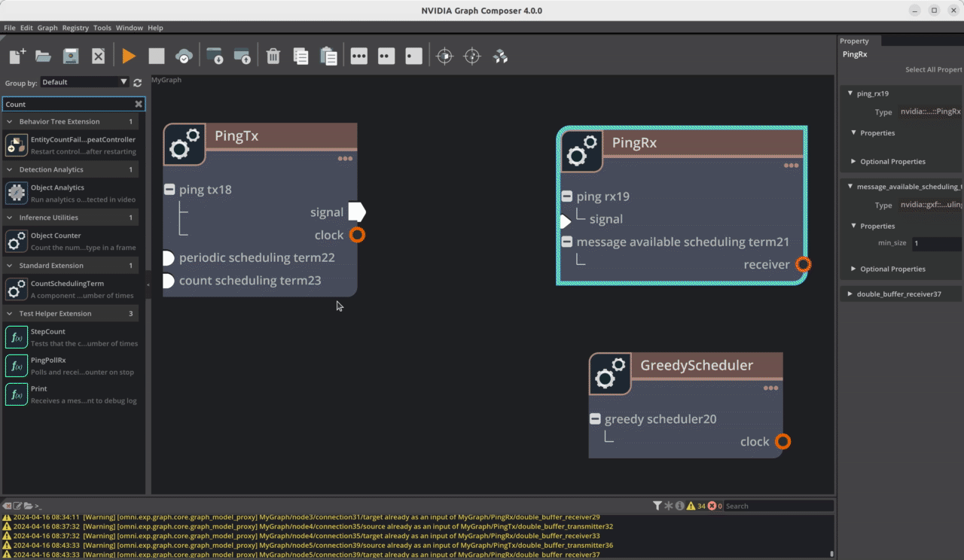964x560 pixels.
Task: Select the CountSchedulingTerm component
Action: coord(71,290)
